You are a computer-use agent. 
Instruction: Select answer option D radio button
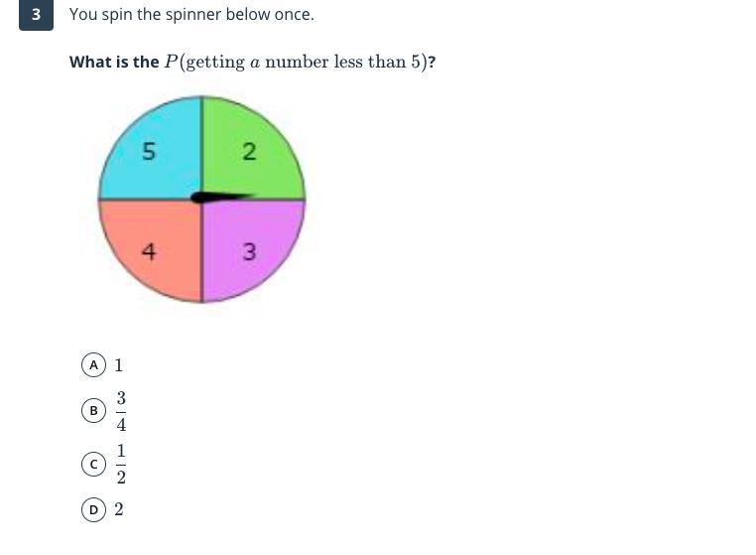coord(93,509)
